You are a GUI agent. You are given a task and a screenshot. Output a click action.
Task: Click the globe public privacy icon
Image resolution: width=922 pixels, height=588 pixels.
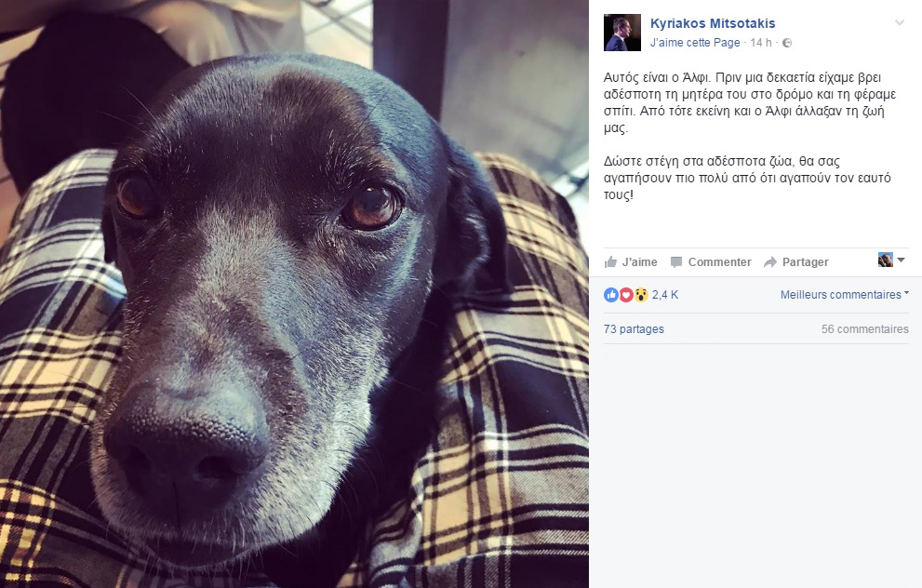pos(787,43)
